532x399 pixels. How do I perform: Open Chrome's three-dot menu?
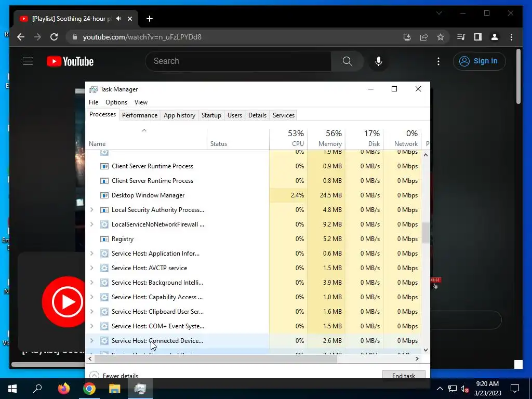[511, 37]
